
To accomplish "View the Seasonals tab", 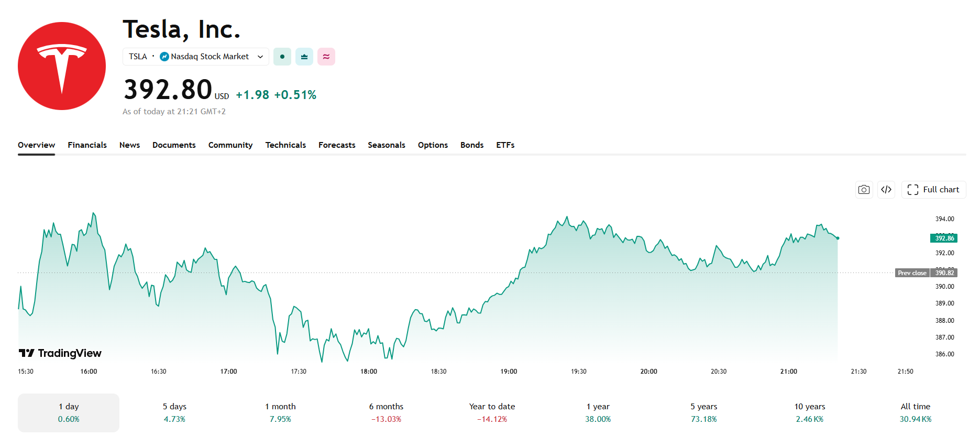I will coord(387,145).
